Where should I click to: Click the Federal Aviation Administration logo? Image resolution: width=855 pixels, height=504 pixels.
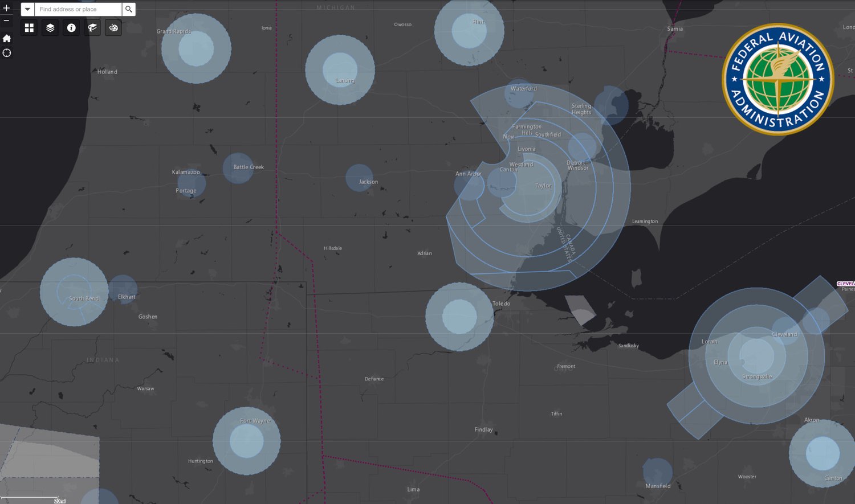[778, 79]
